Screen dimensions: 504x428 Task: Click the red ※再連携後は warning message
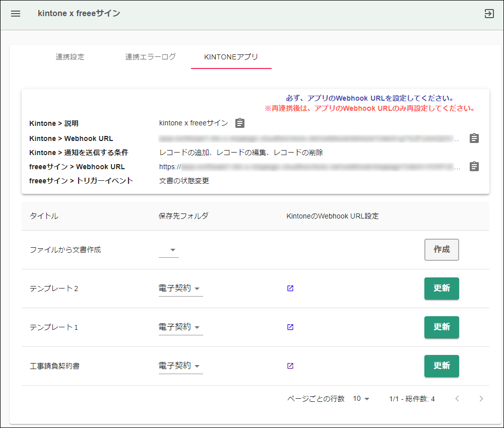pos(370,108)
